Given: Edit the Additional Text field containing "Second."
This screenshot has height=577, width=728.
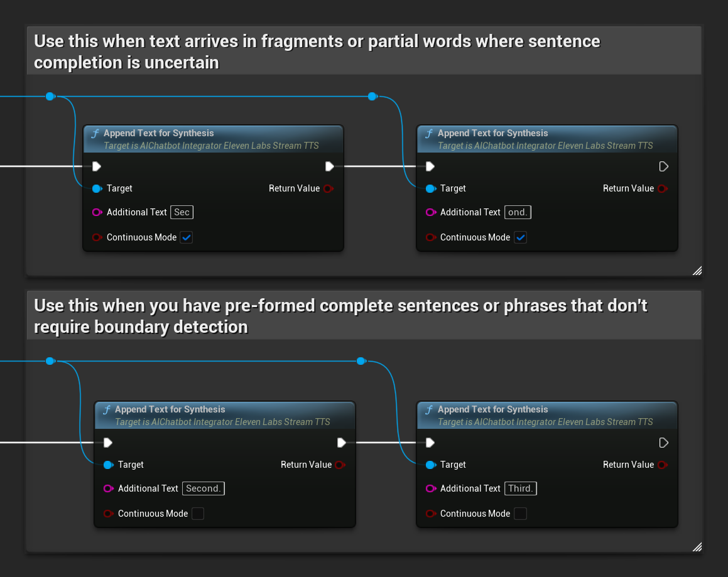Looking at the screenshot, I should tap(203, 488).
